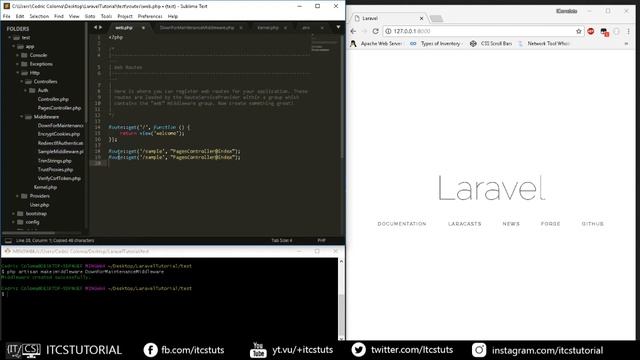Viewport: 640px width, 360px height.
Task: Click the Sublime Text app icon in title bar
Action: (7, 6)
